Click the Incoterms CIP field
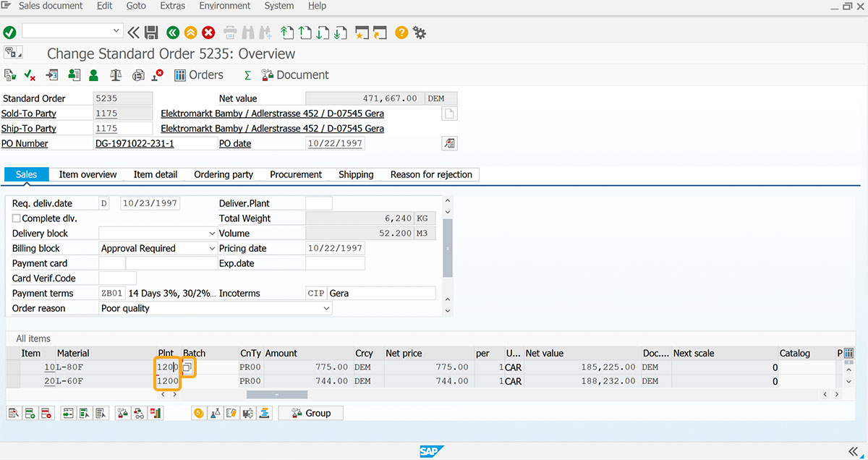The image size is (868, 460). coord(315,294)
